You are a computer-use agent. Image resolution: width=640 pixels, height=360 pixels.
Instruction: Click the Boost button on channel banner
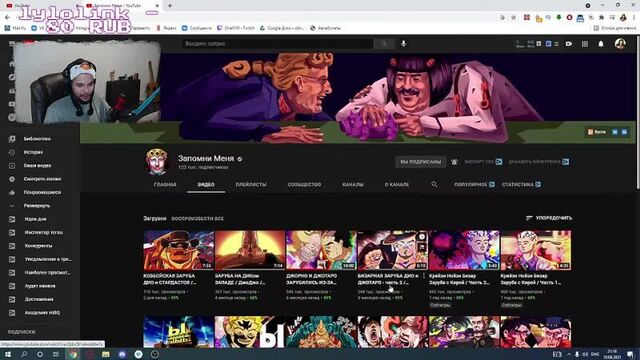[x=597, y=132]
